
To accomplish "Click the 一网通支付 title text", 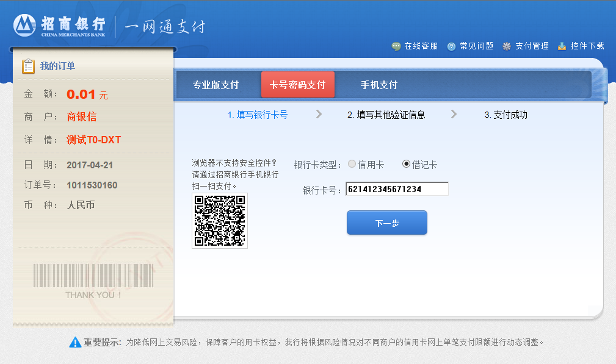I will coord(165,27).
